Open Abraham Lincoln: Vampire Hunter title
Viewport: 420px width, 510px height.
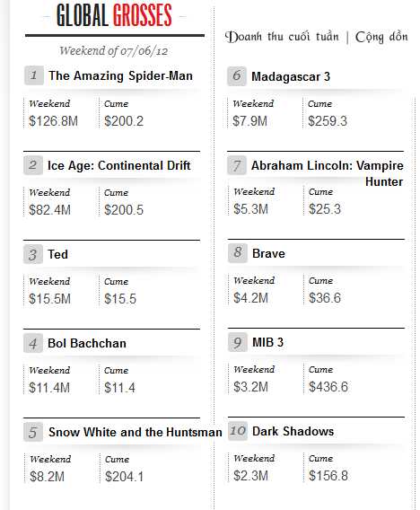[x=328, y=173]
